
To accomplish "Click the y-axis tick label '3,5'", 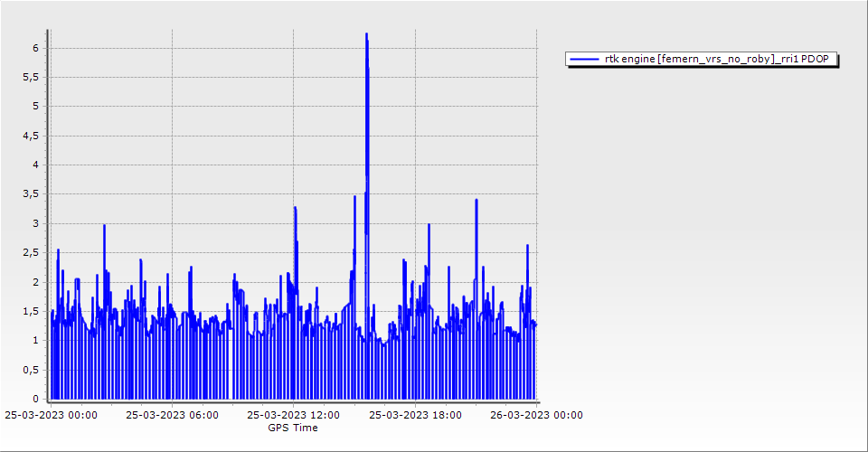I will 32,194.
